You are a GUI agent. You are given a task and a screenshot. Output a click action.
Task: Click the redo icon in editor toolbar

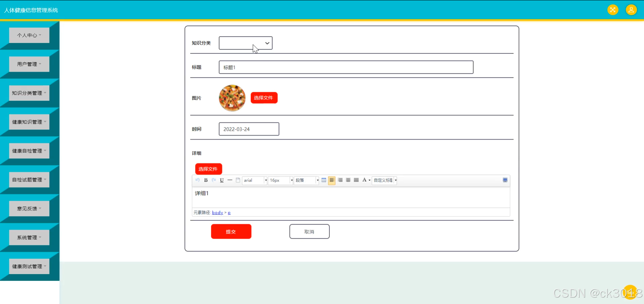(x=214, y=180)
